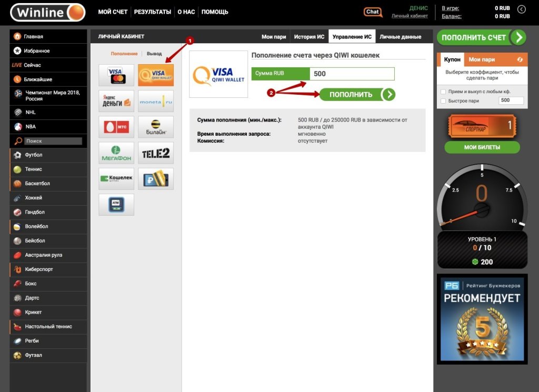Open Чемпионат Мира 2018, Россия
This screenshot has width=539, height=392.
[x=48, y=96]
